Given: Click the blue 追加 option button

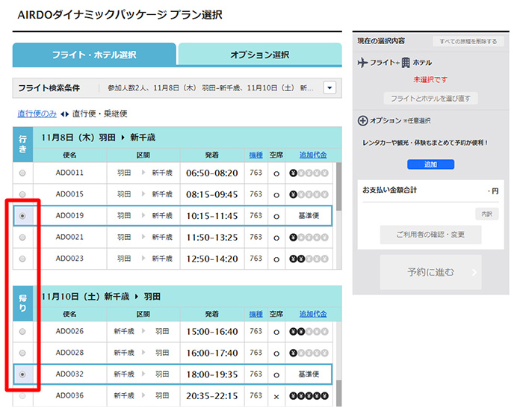Looking at the screenshot, I should 430,164.
